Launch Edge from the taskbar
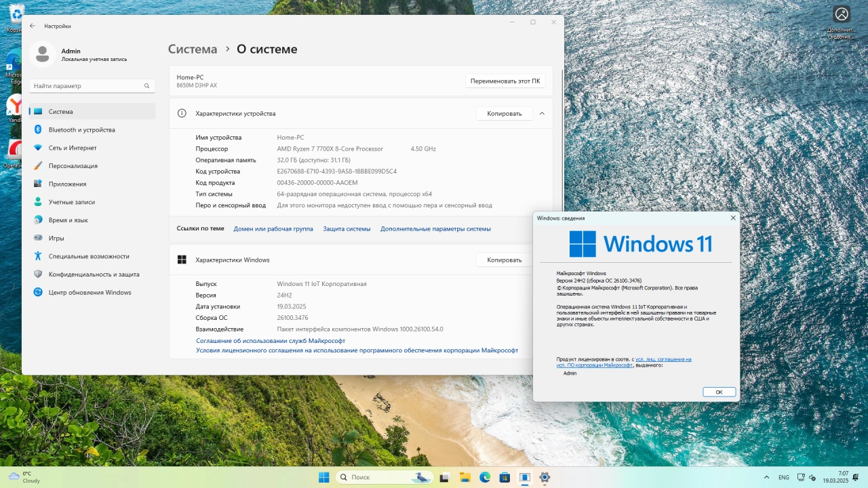The height and width of the screenshot is (488, 868). (x=485, y=477)
